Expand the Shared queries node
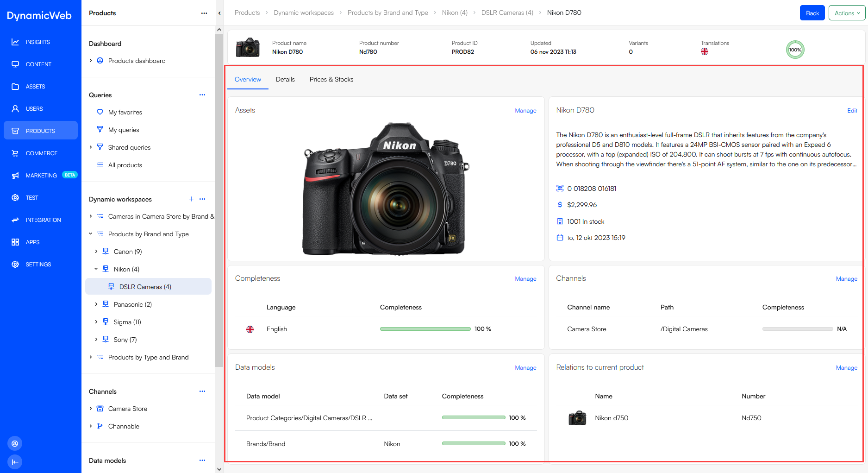The width and height of the screenshot is (868, 473). (91, 147)
